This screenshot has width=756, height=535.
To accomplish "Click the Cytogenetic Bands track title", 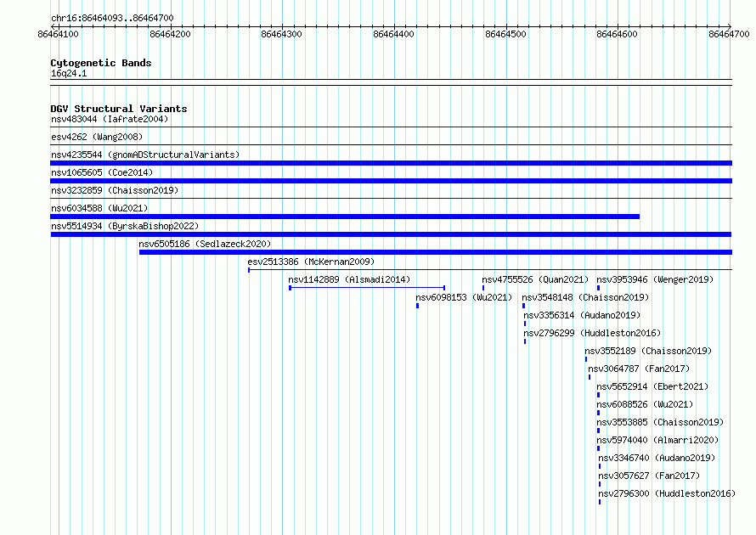I will (101, 63).
